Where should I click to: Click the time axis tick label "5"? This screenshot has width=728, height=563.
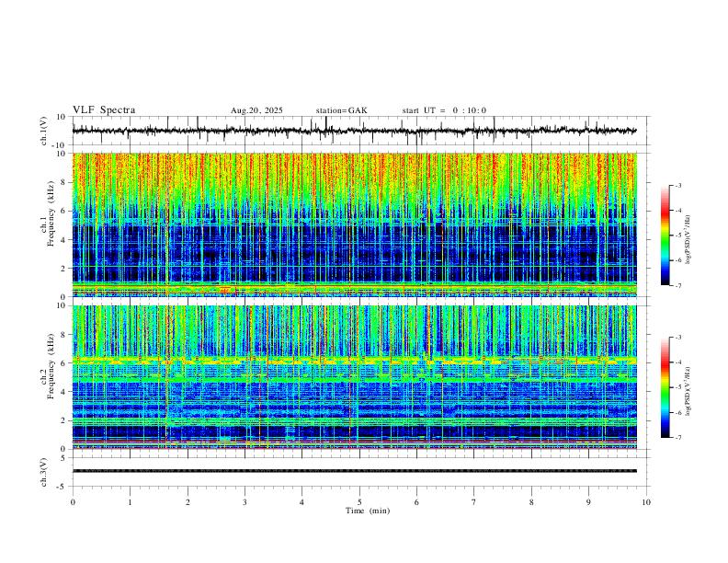click(359, 502)
